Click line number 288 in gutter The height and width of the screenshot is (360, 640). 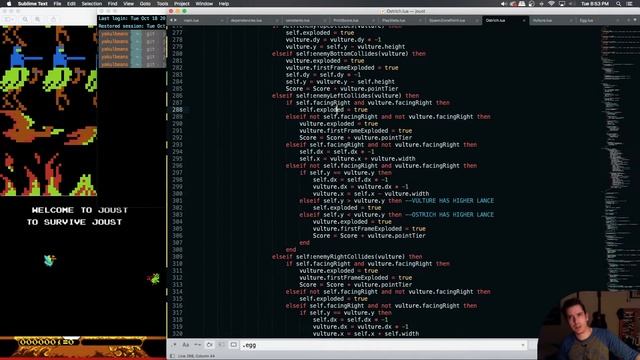[177, 109]
